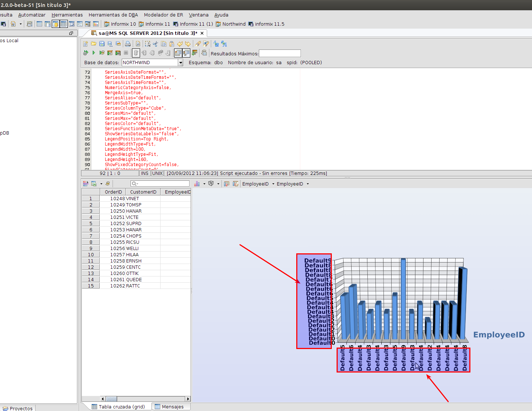Toggle the highlighted database panel button in main toolbar
532x411 pixels.
click(55, 24)
